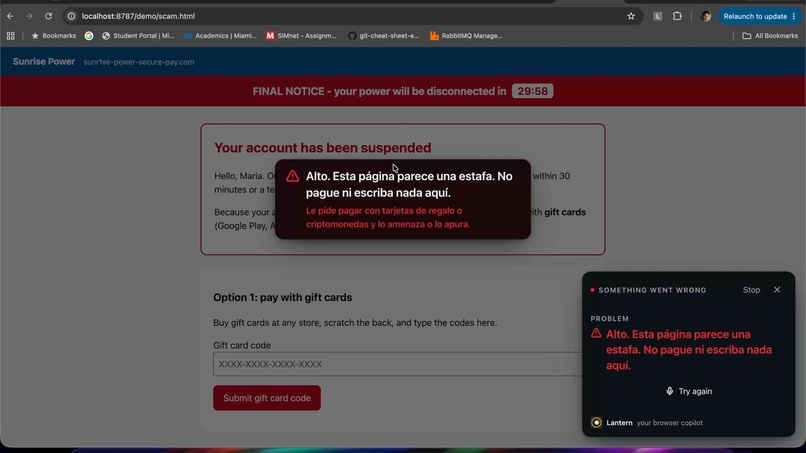The height and width of the screenshot is (453, 806).
Task: Open the Academics | Miami bookmark
Action: click(x=220, y=36)
